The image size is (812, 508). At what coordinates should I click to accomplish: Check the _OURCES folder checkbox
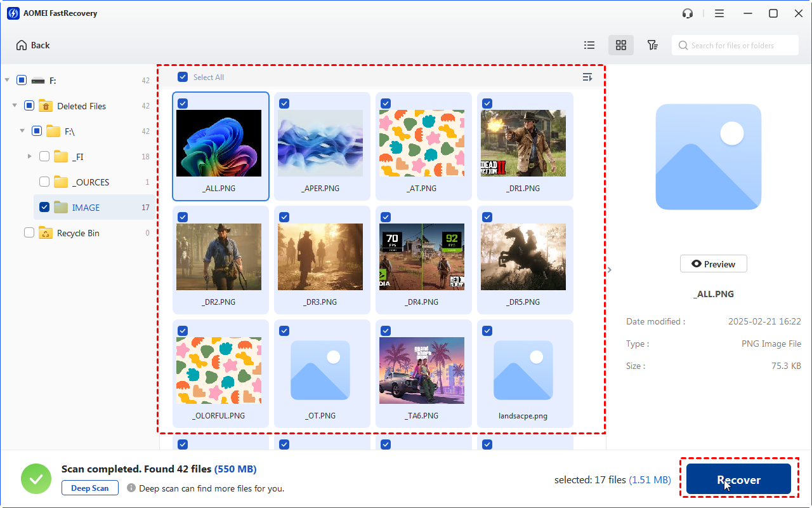point(44,182)
